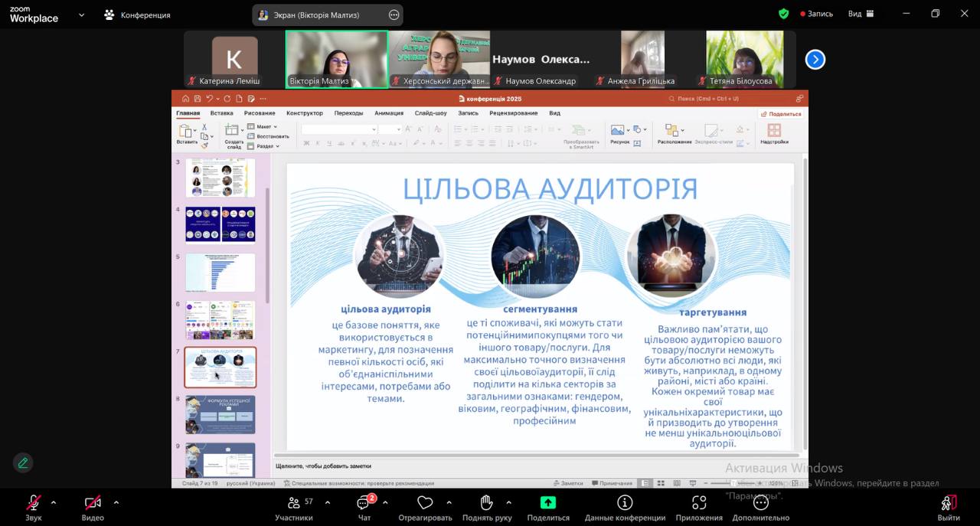Open the font name combo box
This screenshot has width=980, height=526.
click(x=338, y=129)
